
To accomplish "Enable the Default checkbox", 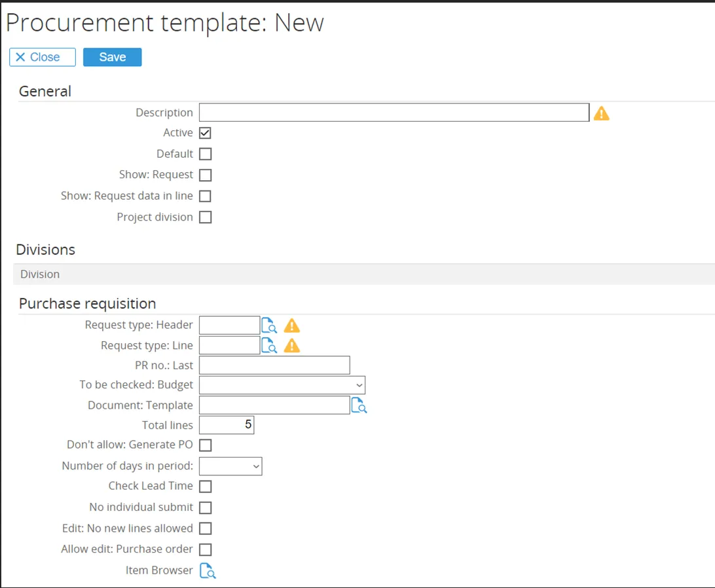I will tap(206, 154).
